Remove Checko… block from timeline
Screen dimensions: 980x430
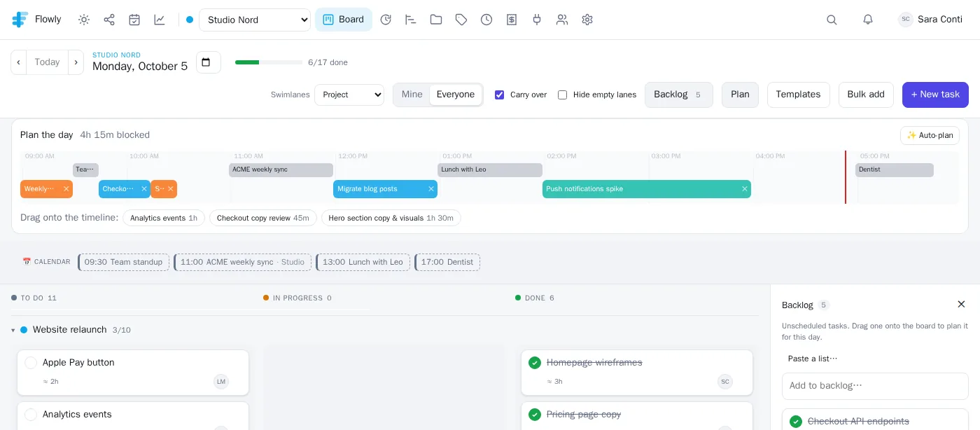[144, 189]
